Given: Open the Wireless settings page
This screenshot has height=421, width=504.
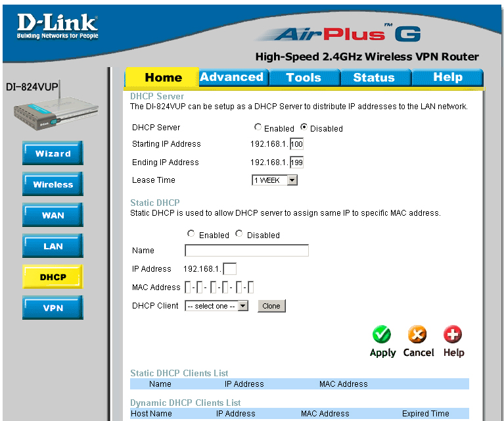Looking at the screenshot, I should pos(53,184).
